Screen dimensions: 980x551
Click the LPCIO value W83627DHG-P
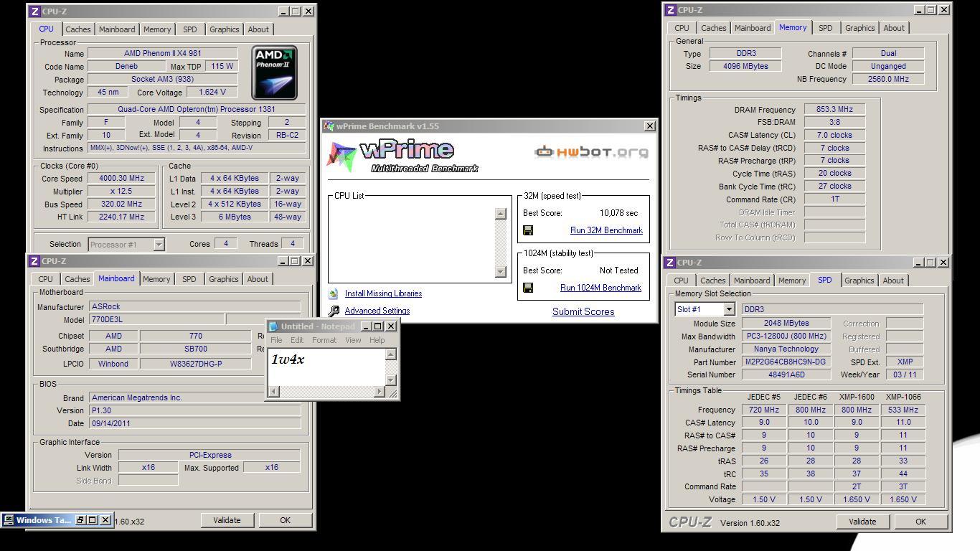click(x=195, y=364)
